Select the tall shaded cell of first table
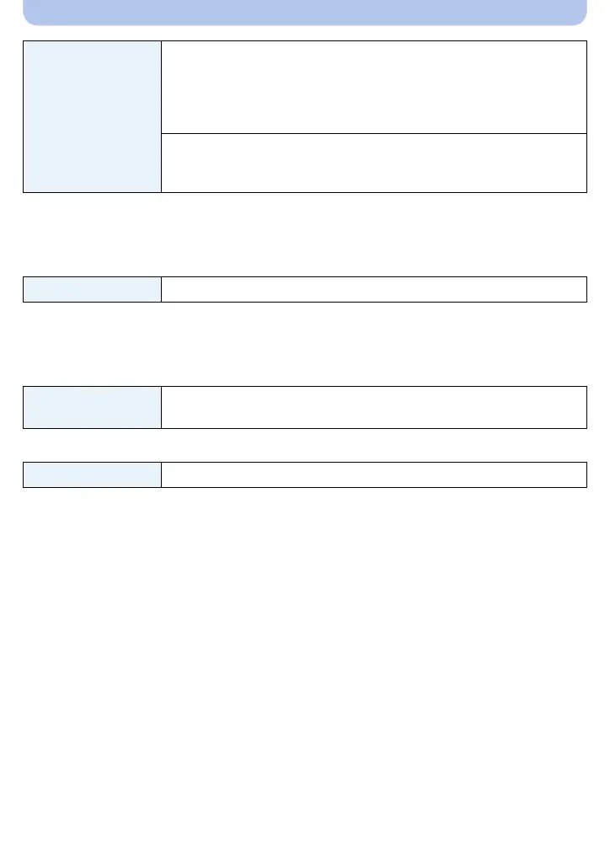Viewport: 610px width, 868px height. [92, 117]
